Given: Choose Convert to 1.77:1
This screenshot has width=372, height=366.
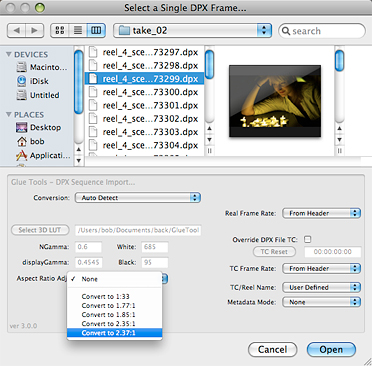Looking at the screenshot, I should pos(114,305).
